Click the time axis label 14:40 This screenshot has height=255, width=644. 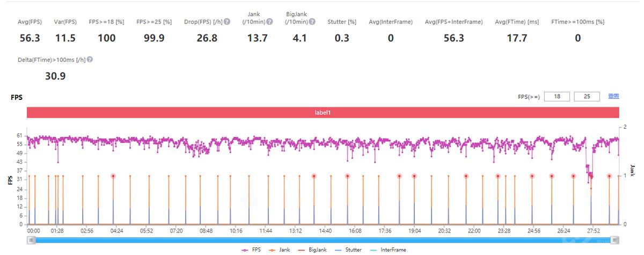325,230
